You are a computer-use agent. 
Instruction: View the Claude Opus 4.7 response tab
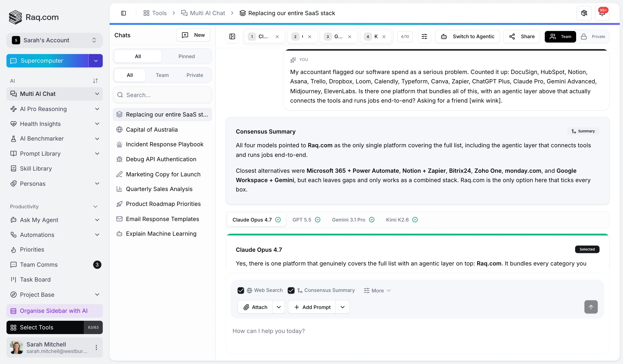point(256,220)
